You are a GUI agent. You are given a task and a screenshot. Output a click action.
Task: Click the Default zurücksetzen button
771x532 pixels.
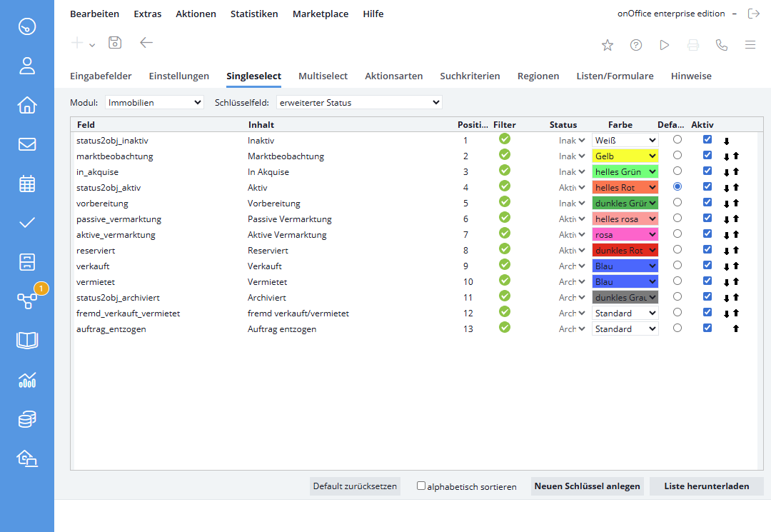pos(355,486)
